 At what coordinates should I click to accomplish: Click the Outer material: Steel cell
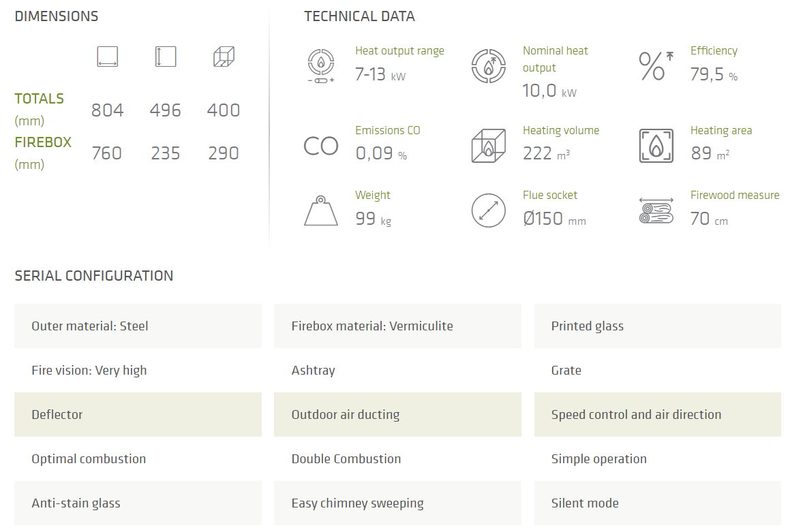point(138,326)
